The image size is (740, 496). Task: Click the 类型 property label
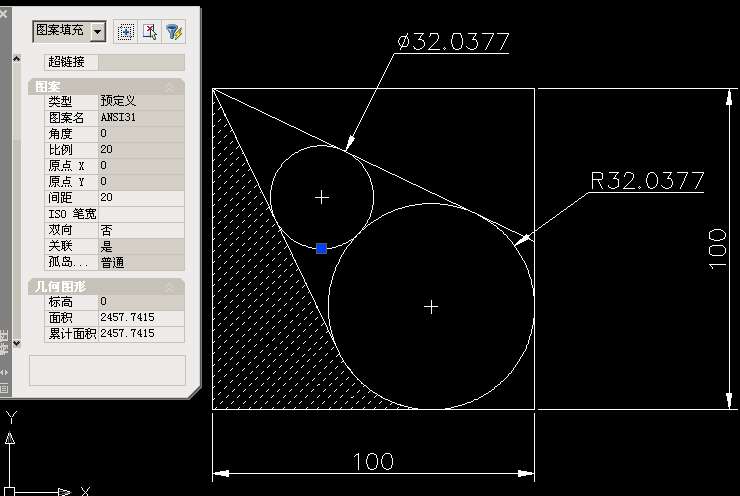coord(60,101)
